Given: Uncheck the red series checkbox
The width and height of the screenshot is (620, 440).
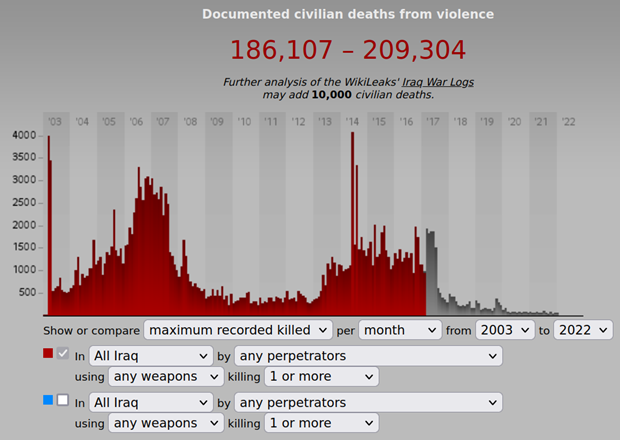Looking at the screenshot, I should click(63, 354).
